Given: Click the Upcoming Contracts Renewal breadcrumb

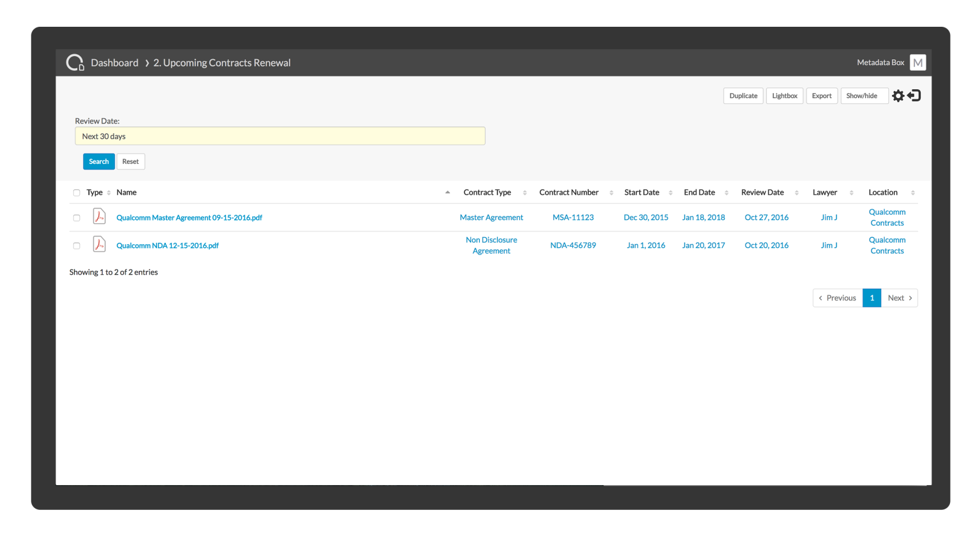Looking at the screenshot, I should 222,62.
